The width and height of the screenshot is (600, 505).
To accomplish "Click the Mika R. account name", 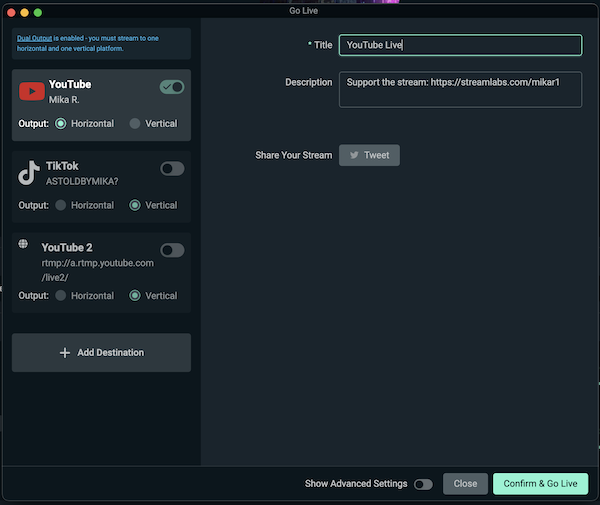I will coord(64,100).
